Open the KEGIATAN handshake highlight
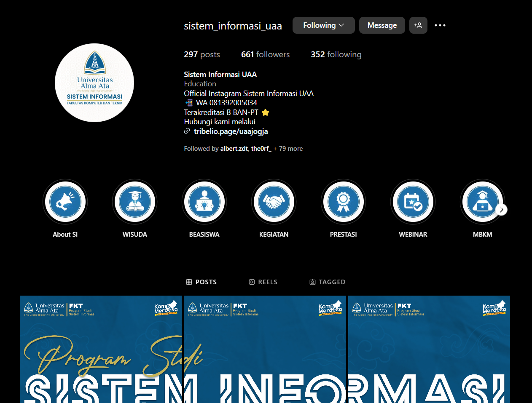Viewport: 532px width, 403px height. pyautogui.click(x=274, y=202)
